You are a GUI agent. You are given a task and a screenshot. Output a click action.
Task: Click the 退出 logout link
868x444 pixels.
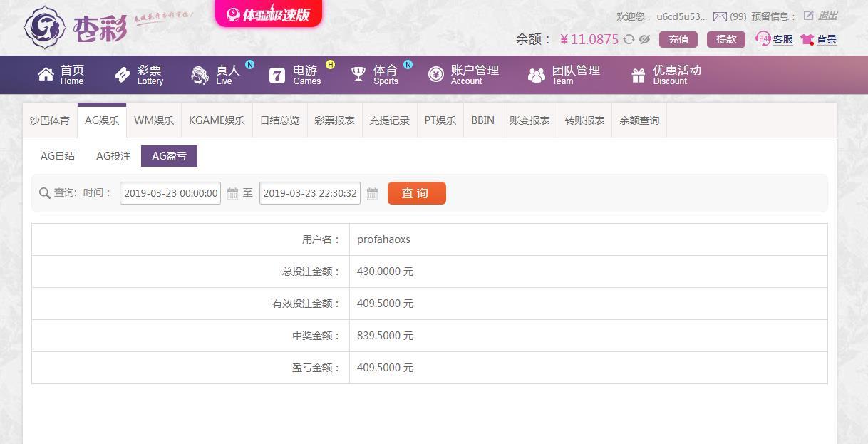click(827, 16)
